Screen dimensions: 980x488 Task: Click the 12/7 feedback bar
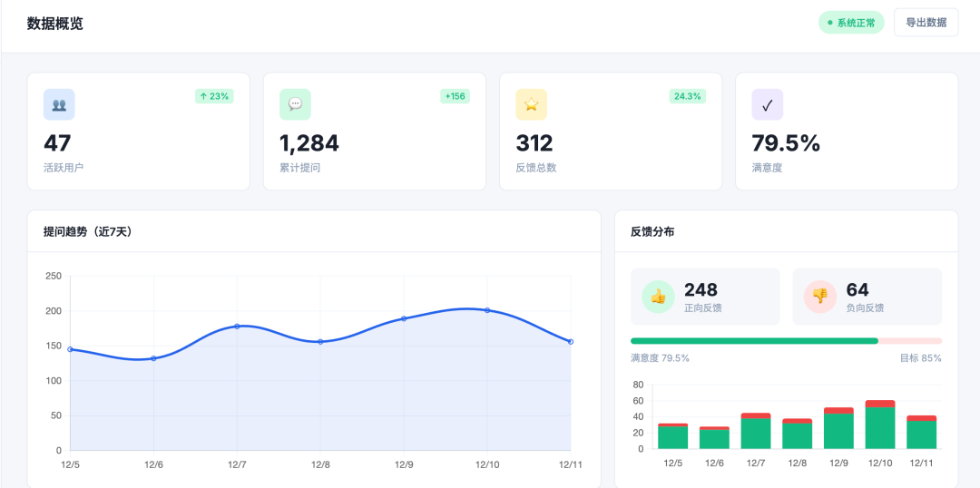point(756,431)
